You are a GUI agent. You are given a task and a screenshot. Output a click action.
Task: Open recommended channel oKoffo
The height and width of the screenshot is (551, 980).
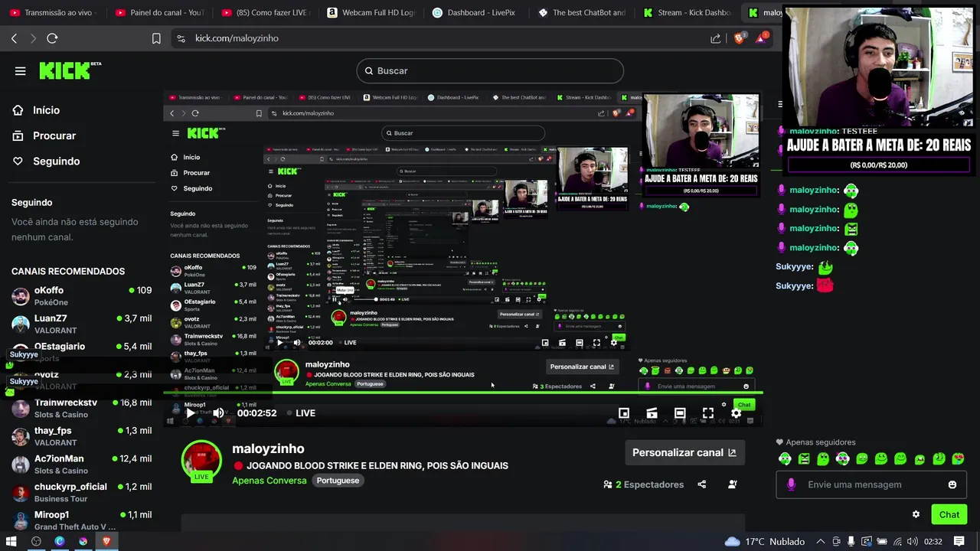coord(81,295)
